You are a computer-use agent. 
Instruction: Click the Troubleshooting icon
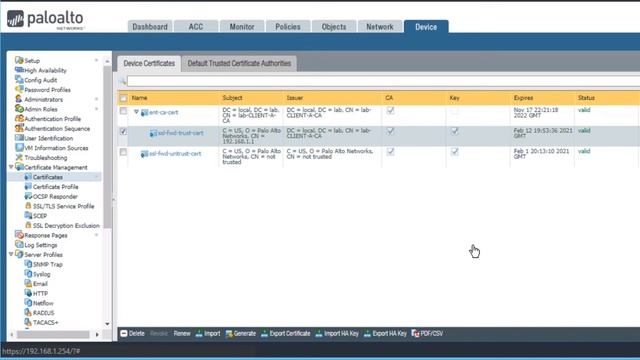[19, 158]
